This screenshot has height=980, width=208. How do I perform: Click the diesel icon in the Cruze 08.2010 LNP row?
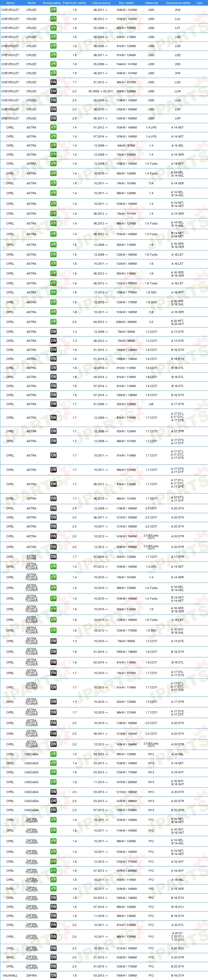point(53,109)
